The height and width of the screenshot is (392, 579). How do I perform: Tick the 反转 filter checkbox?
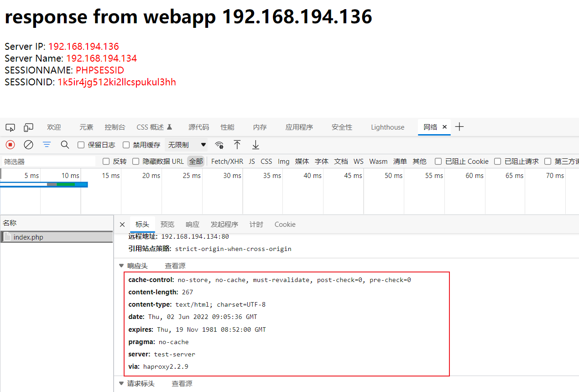tap(106, 162)
